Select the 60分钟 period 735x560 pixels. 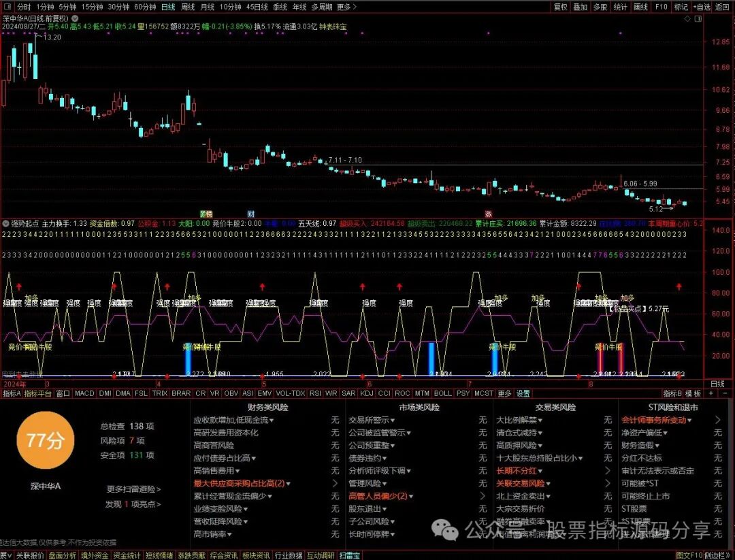click(145, 7)
